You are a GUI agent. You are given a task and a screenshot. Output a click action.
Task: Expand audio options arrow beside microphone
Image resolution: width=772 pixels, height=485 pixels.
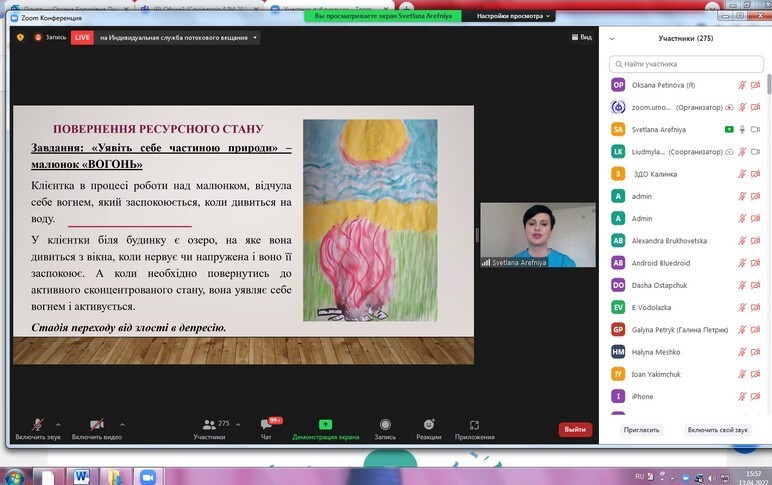point(58,424)
